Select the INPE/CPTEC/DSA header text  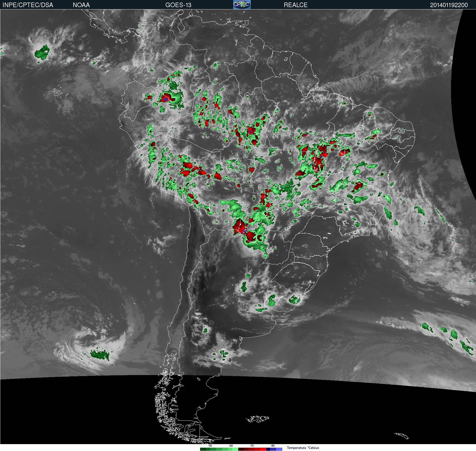point(28,5)
